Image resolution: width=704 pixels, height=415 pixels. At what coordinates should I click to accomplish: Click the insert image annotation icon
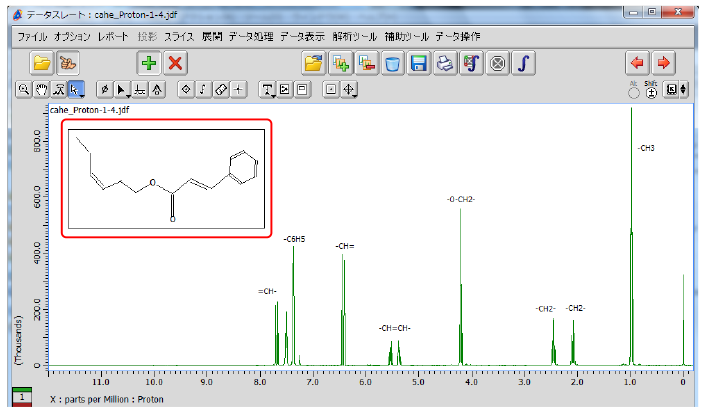point(285,90)
